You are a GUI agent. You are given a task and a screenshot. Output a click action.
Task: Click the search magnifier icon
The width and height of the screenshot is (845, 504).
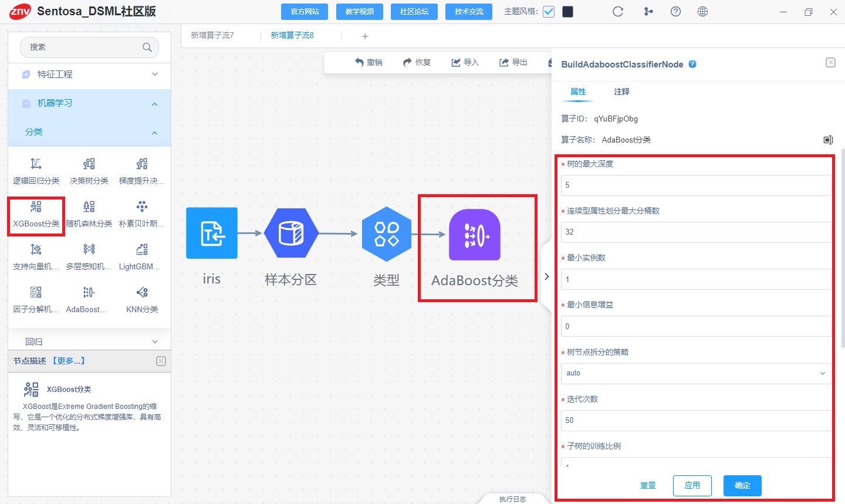coord(147,47)
